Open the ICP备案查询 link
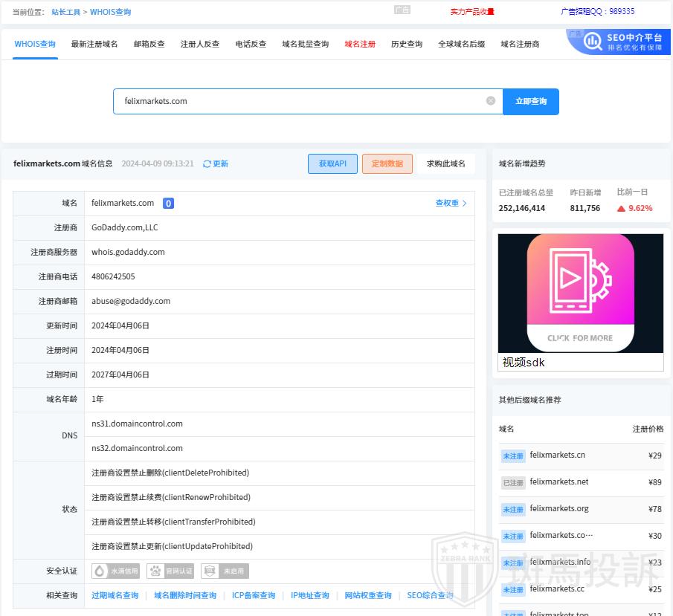The image size is (673, 616). click(253, 595)
